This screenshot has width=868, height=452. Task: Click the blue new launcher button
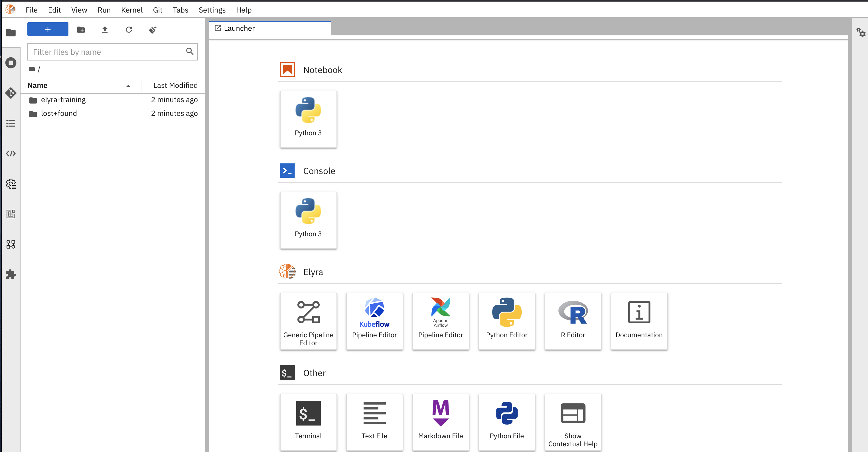click(x=48, y=29)
